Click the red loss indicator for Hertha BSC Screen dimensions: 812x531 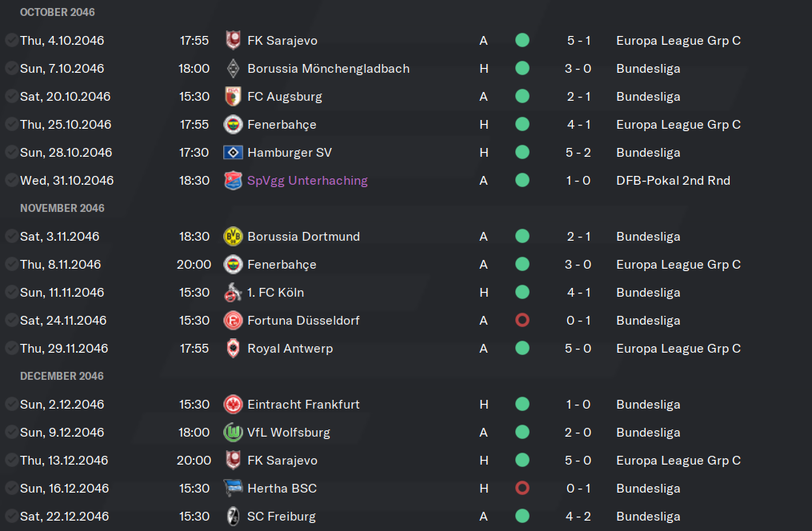522,488
